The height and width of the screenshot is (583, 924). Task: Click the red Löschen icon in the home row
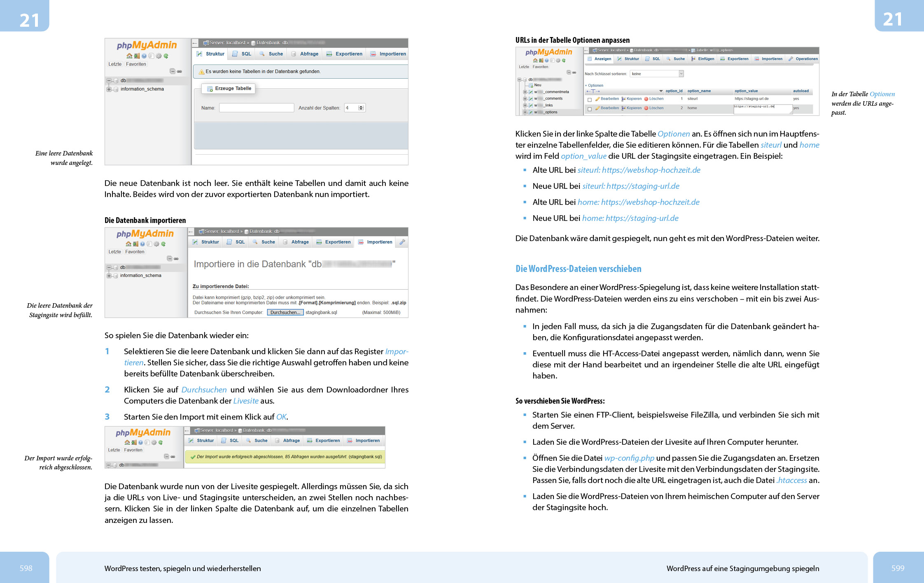click(x=646, y=108)
